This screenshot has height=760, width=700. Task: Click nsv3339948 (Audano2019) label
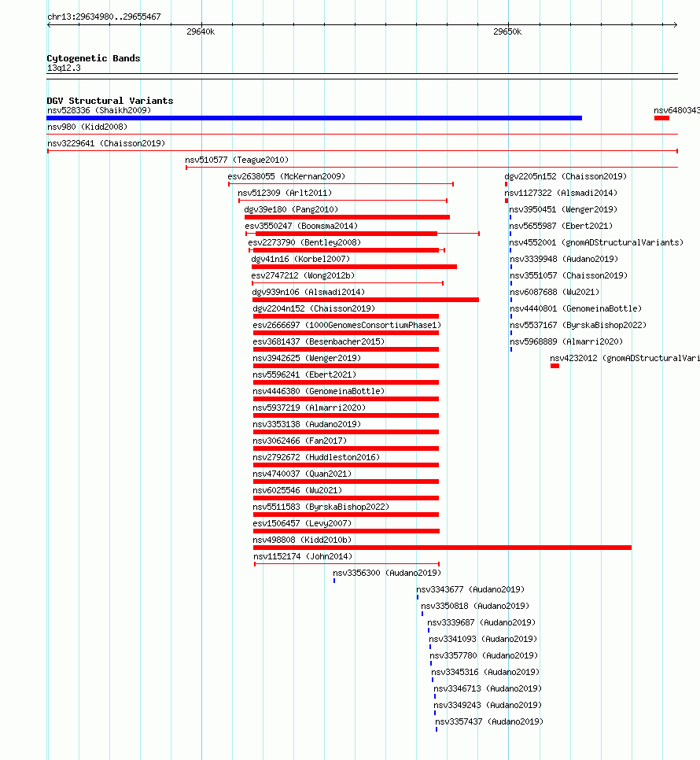[x=564, y=259]
